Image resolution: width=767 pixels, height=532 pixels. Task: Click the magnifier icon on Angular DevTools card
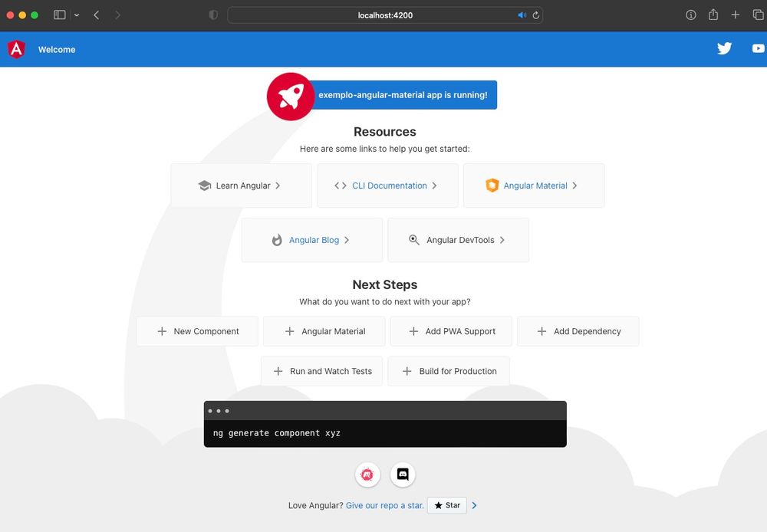click(414, 239)
